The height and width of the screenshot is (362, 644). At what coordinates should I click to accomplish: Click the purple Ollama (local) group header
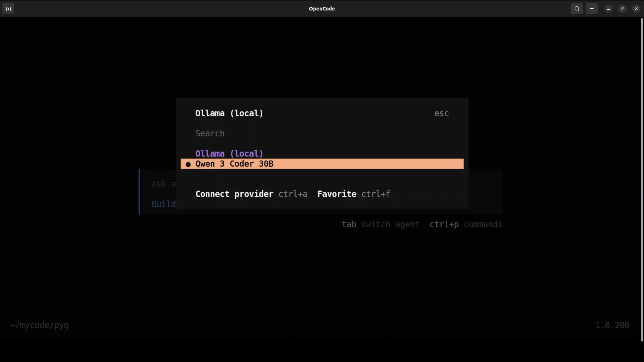pos(229,154)
